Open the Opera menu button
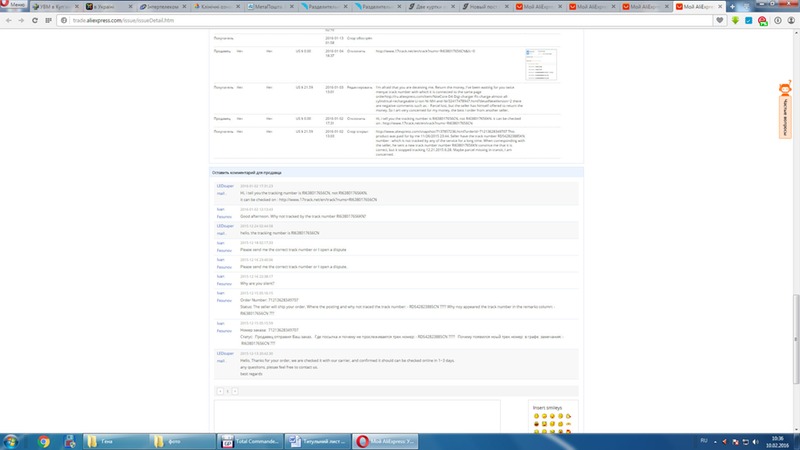800x450 pixels. pyautogui.click(x=14, y=5)
